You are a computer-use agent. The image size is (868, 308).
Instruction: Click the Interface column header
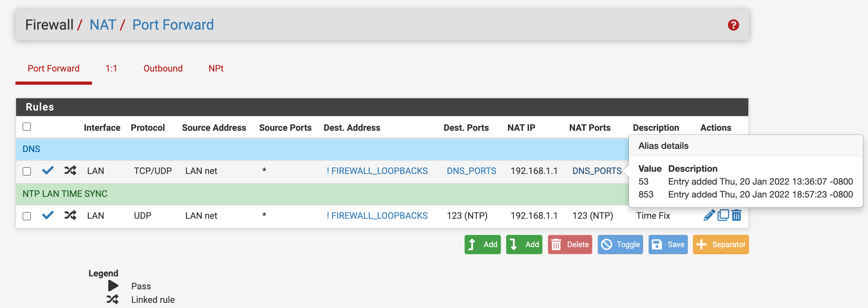point(102,128)
